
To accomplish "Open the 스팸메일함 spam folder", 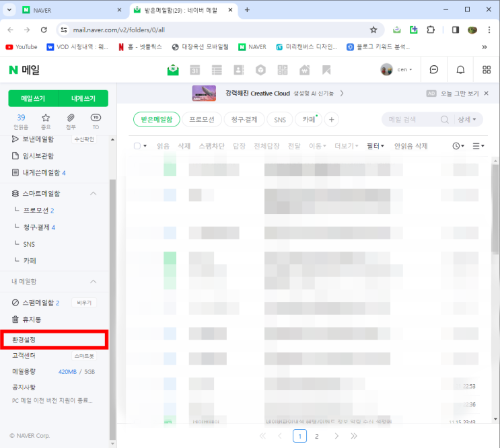I will [36, 303].
